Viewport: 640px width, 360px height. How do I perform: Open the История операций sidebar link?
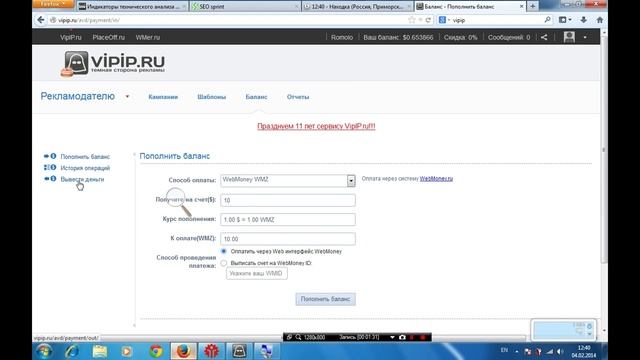[85, 168]
